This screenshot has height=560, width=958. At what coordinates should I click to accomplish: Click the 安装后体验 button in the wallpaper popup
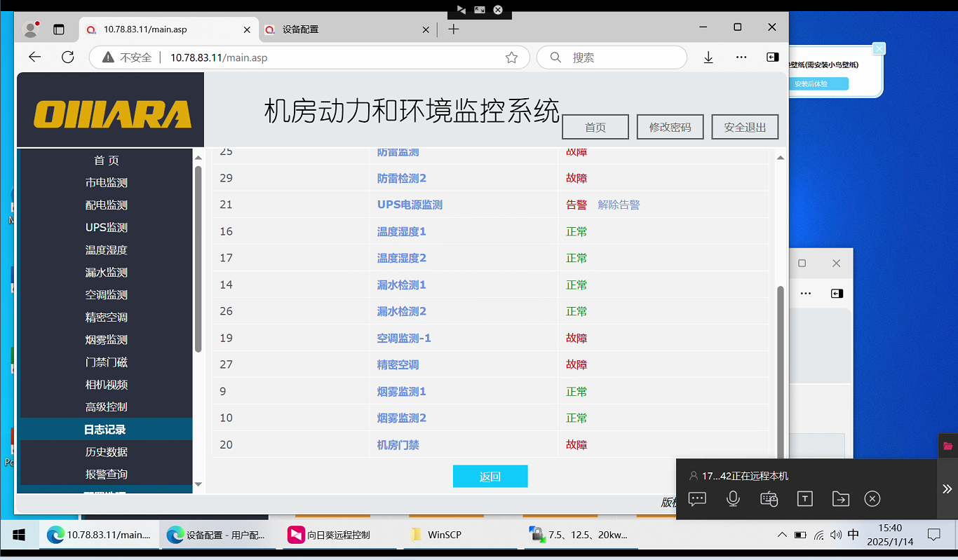pos(811,83)
